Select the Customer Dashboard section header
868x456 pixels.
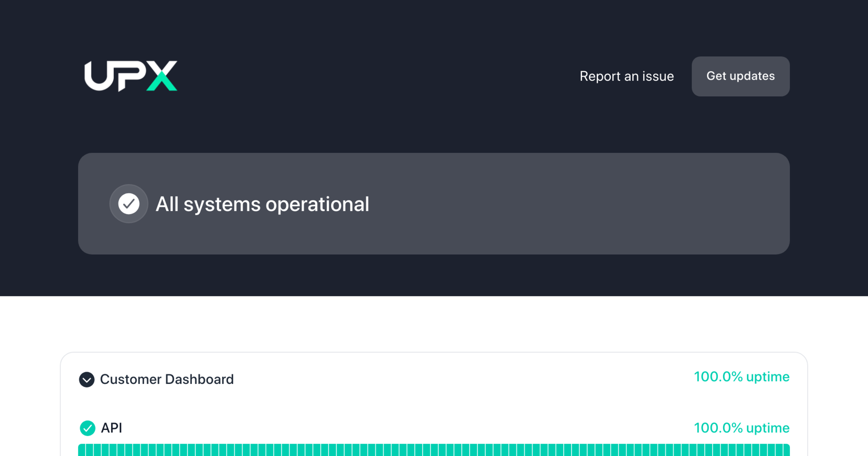tap(166, 380)
